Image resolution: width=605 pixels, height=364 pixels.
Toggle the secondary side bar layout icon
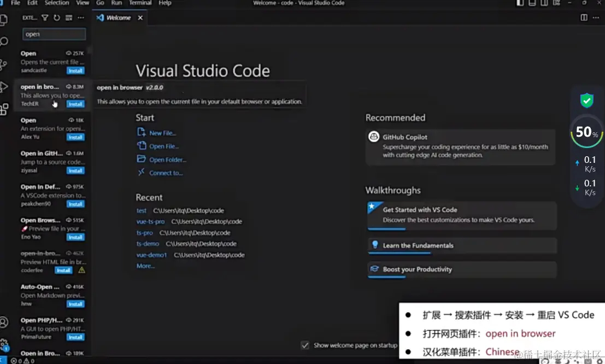(544, 3)
